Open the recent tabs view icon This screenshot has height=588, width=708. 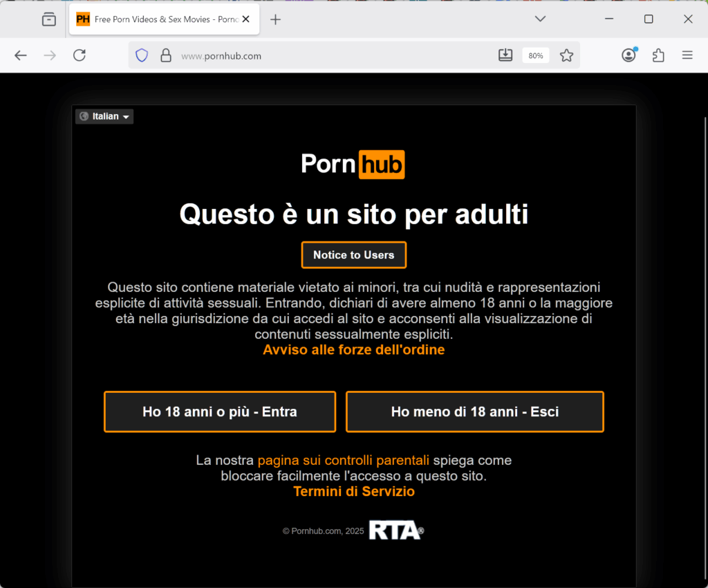tap(49, 19)
